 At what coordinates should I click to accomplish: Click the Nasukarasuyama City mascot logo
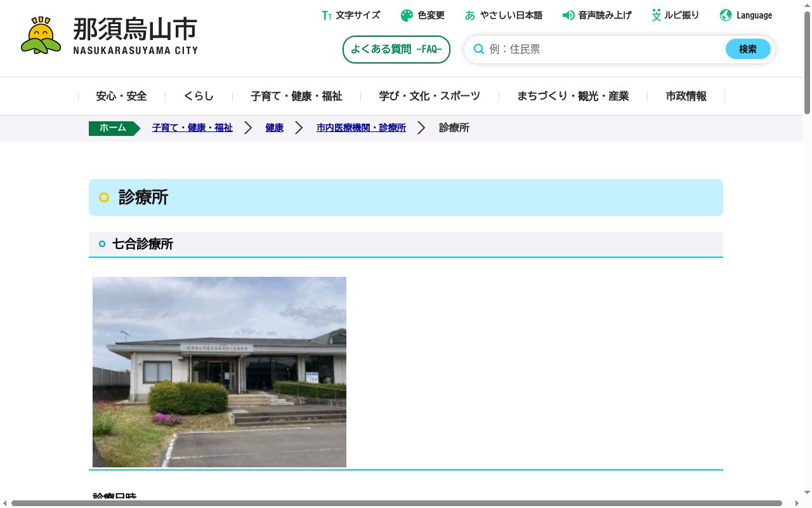pyautogui.click(x=41, y=36)
